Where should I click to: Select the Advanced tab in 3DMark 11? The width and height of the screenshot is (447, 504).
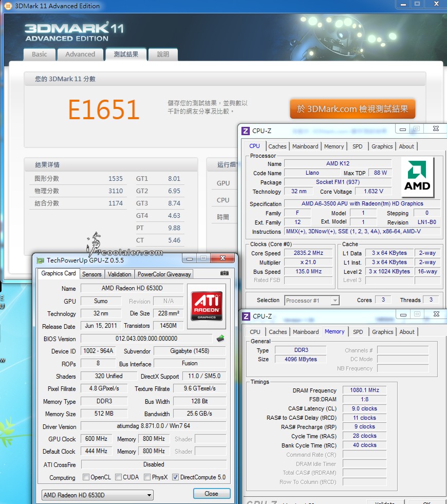[80, 54]
